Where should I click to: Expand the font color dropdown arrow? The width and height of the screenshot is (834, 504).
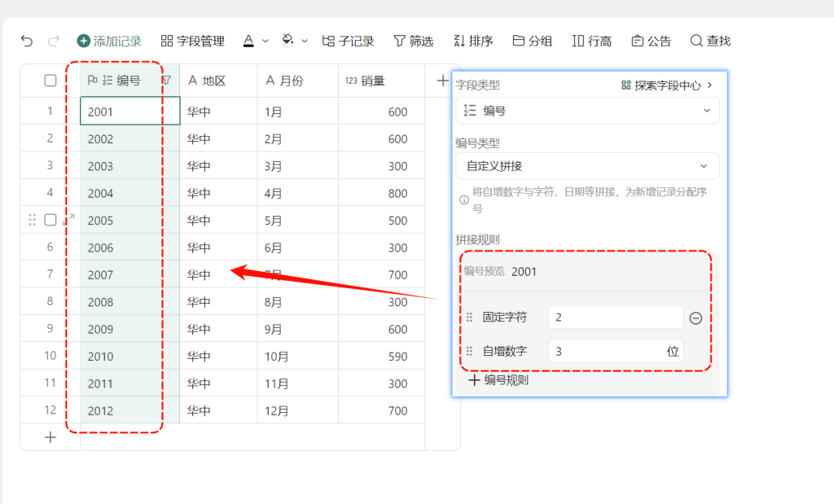[x=266, y=41]
